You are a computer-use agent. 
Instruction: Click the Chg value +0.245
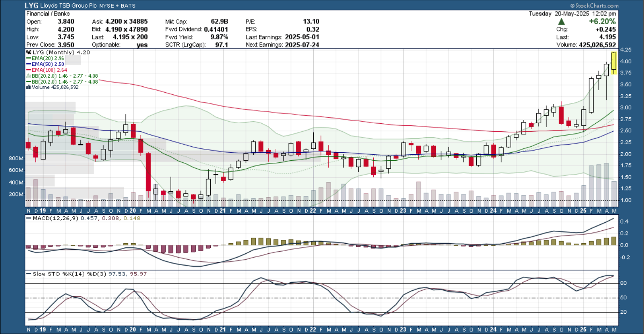click(606, 29)
